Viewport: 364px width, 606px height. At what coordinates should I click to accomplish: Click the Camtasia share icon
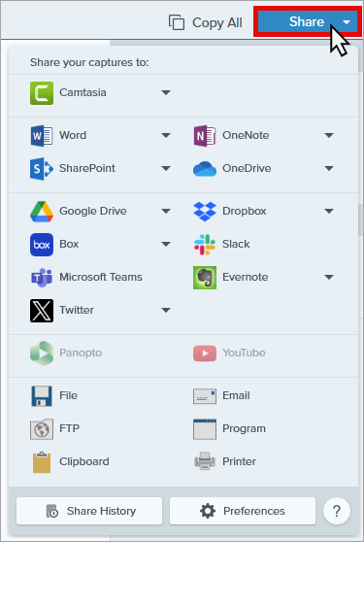[x=42, y=93]
